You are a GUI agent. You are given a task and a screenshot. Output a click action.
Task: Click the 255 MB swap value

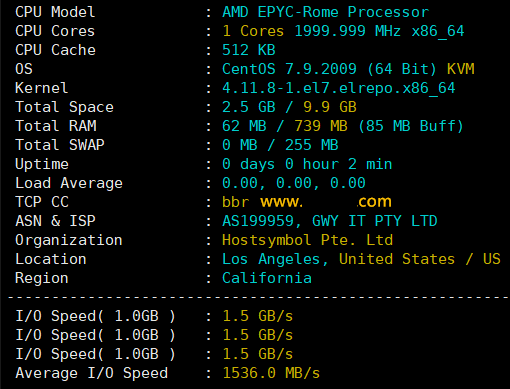[311, 145]
